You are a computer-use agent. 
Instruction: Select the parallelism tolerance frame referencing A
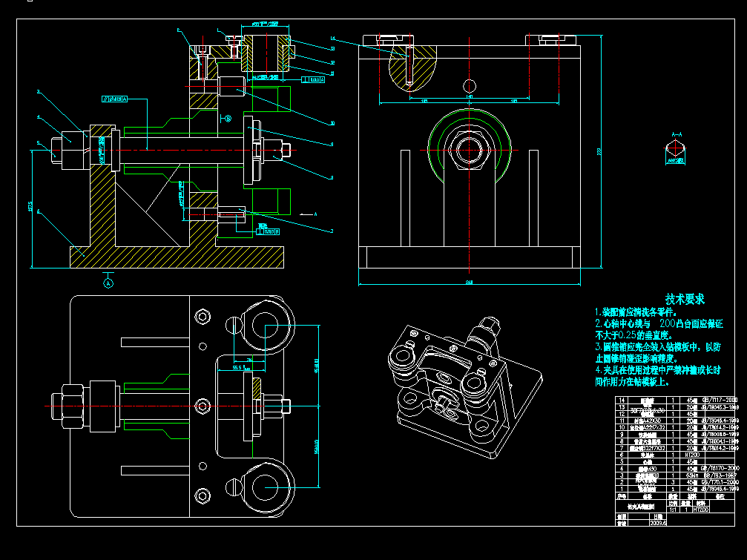115,99
